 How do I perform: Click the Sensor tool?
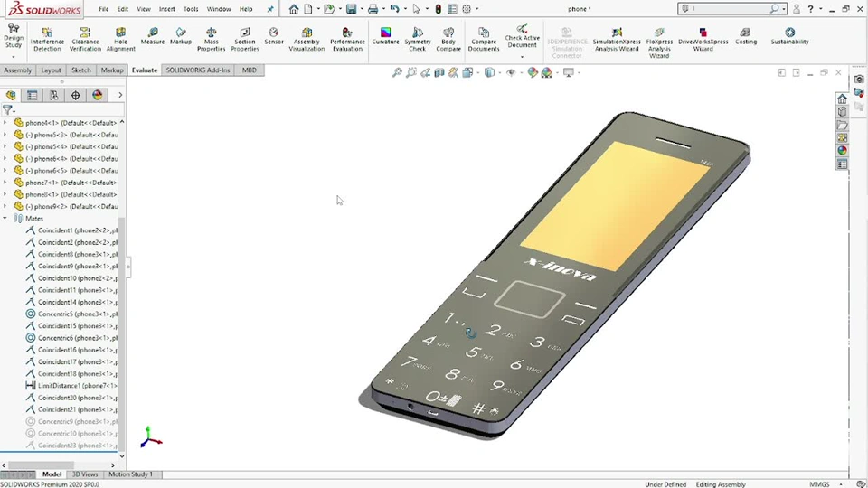point(273,36)
